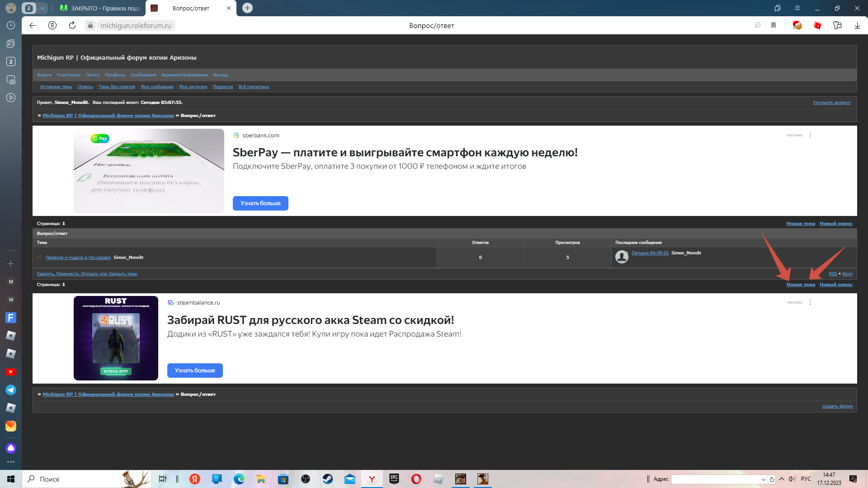
Task: Open the RUST game ad thumbnail
Action: point(116,338)
